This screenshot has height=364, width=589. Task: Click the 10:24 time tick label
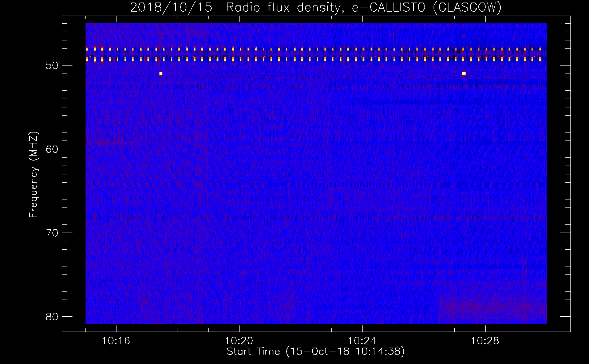coord(362,341)
